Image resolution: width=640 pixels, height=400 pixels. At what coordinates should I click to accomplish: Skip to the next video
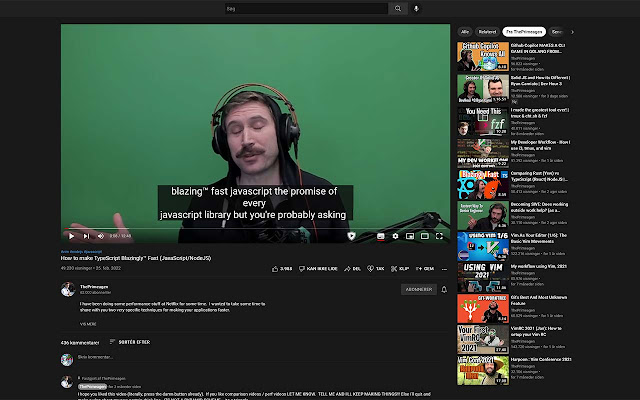[86, 236]
